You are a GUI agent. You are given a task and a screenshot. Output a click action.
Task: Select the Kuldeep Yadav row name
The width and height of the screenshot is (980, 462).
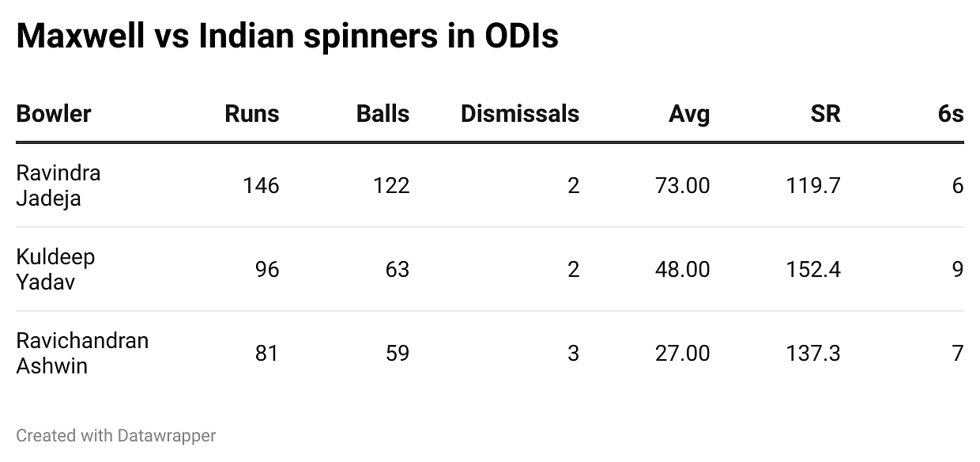(55, 269)
